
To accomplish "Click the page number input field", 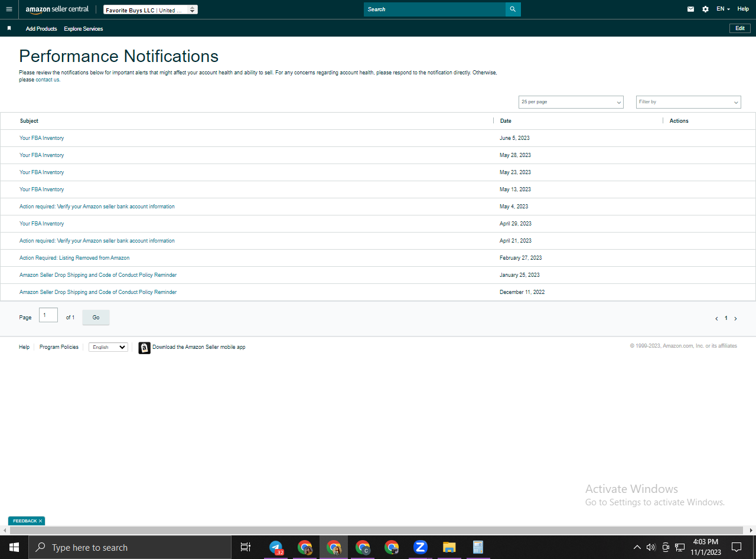I will (x=48, y=315).
